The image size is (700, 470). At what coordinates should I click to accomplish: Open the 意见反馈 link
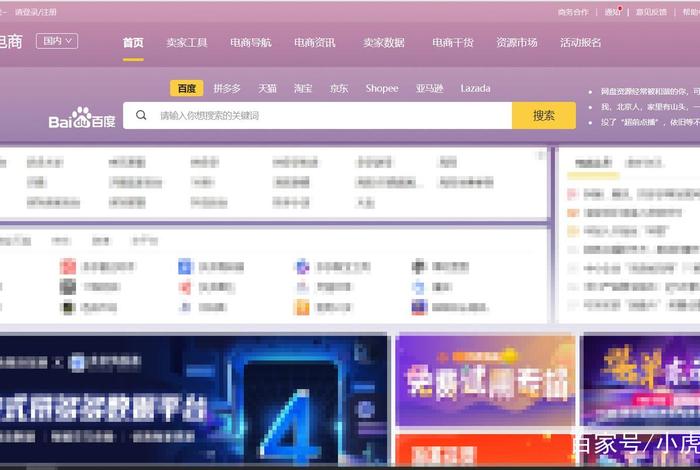click(x=651, y=12)
